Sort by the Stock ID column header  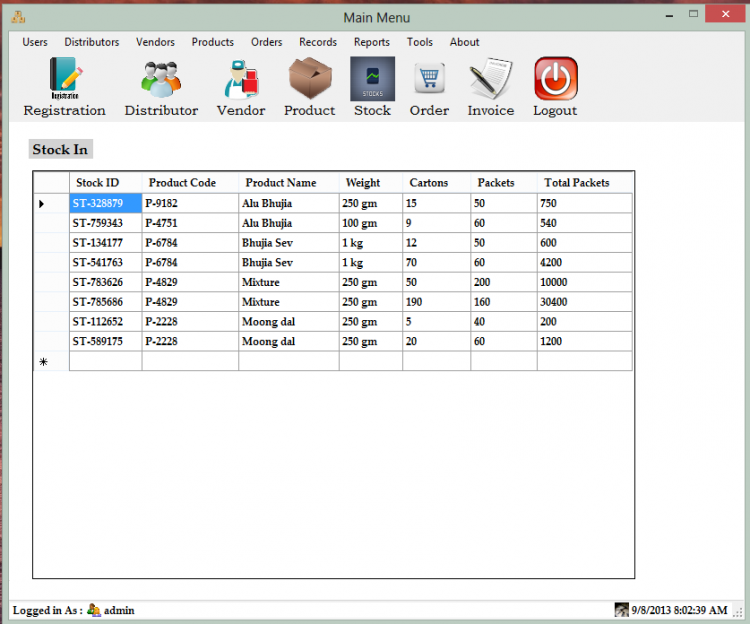[98, 183]
